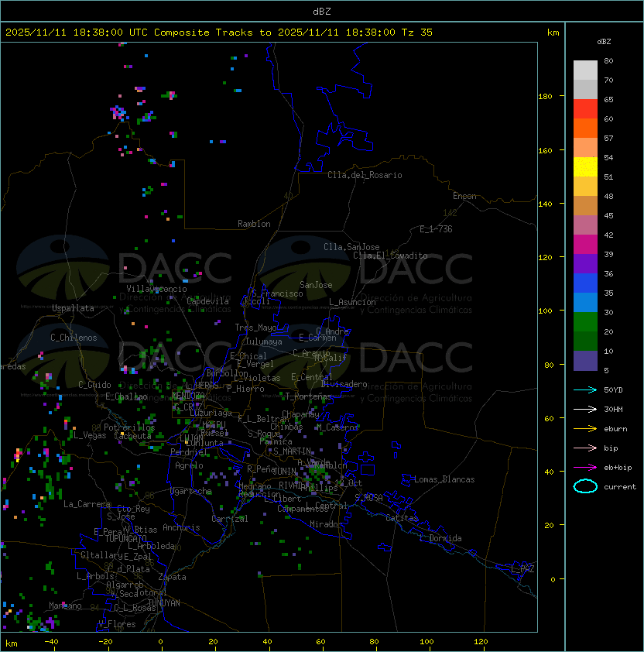644x652 pixels.
Task: Select the Agrelo label
Action: [189, 465]
